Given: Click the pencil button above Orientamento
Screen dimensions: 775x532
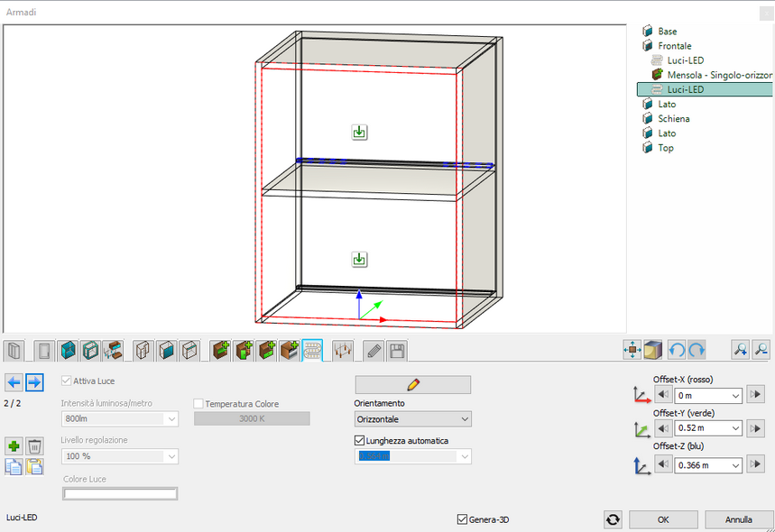Looking at the screenshot, I should [412, 384].
